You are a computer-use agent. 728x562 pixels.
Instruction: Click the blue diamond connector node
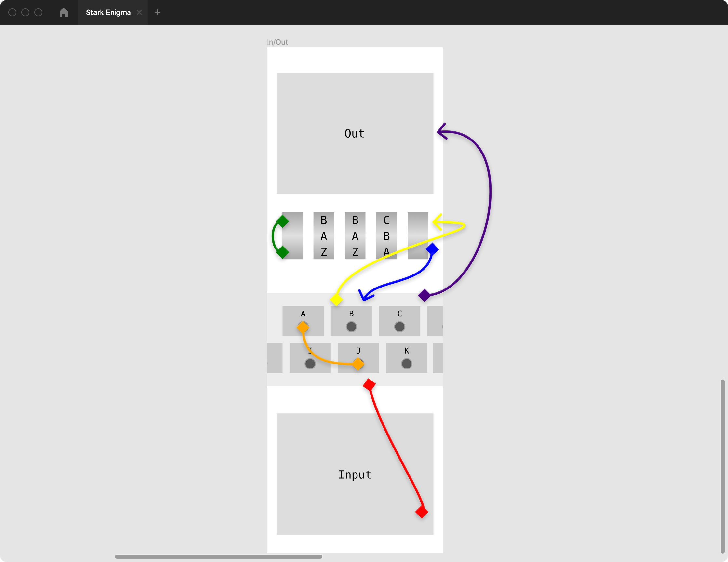pos(433,249)
